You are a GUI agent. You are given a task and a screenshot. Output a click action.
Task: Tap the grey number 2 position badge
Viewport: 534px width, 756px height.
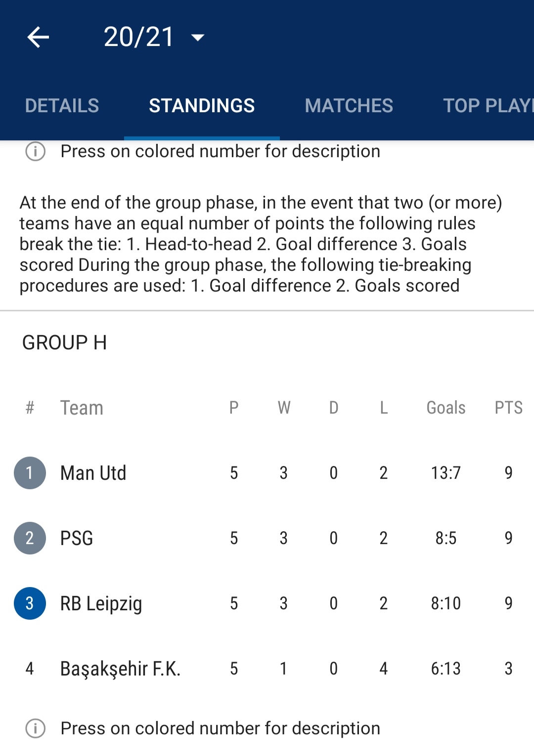[30, 538]
